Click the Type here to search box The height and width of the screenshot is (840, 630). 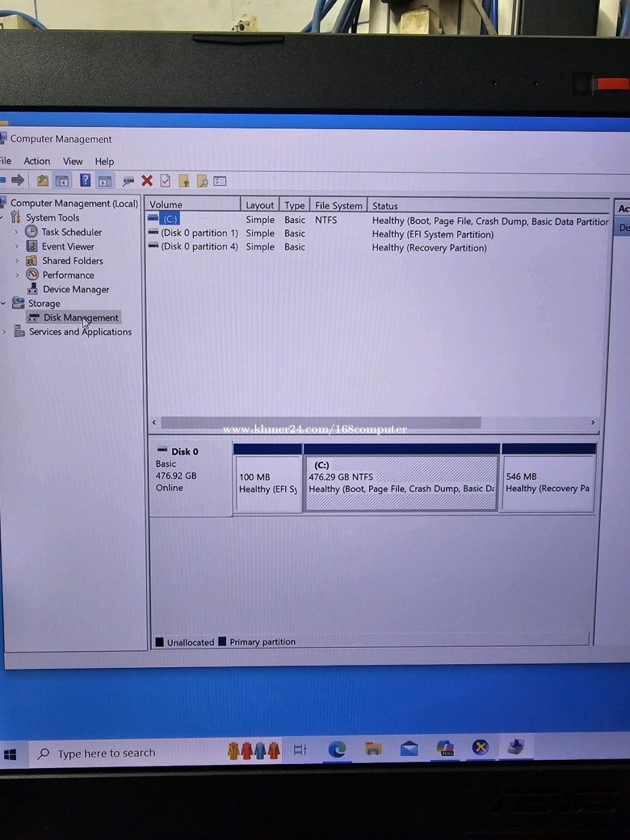tap(106, 753)
